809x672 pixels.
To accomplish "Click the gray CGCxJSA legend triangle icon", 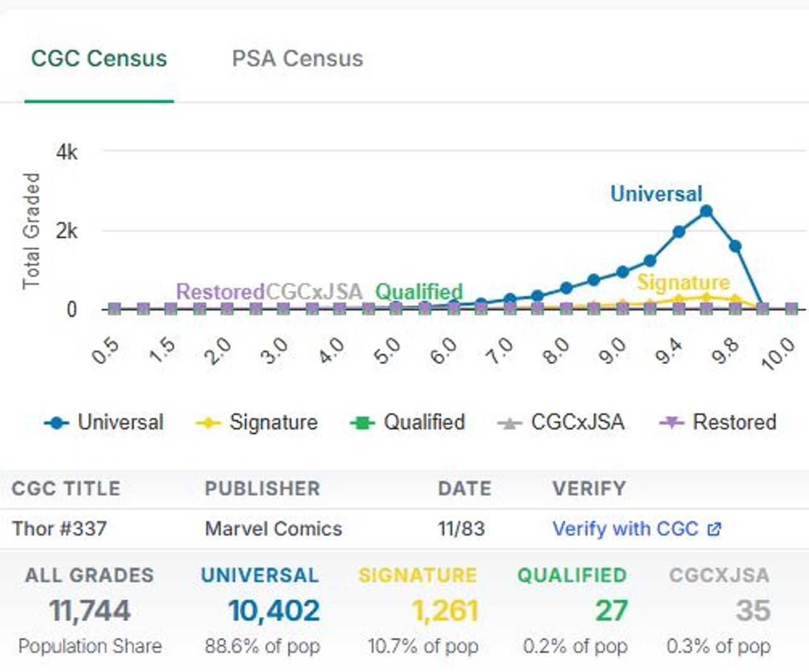I will pyautogui.click(x=509, y=423).
